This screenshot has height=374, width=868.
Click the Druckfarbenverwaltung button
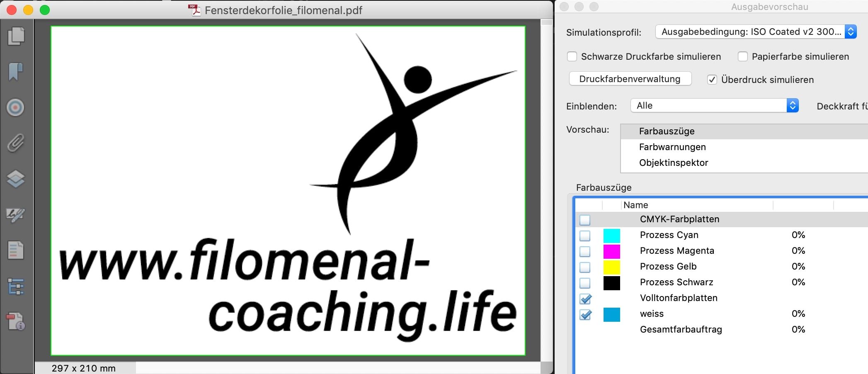tap(630, 79)
